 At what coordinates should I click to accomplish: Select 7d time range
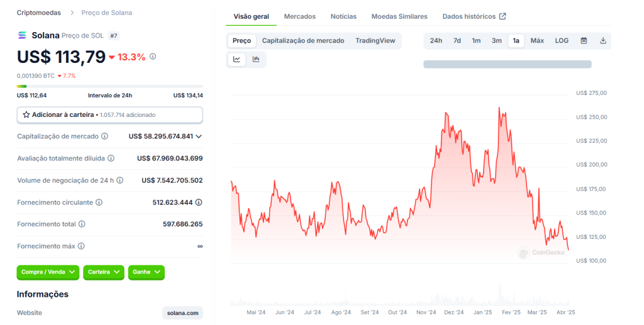click(457, 41)
